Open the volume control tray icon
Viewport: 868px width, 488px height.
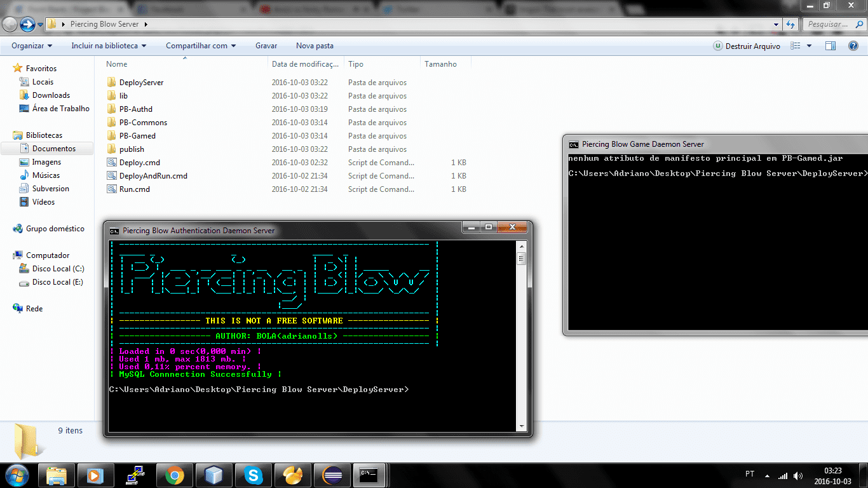coord(798,475)
